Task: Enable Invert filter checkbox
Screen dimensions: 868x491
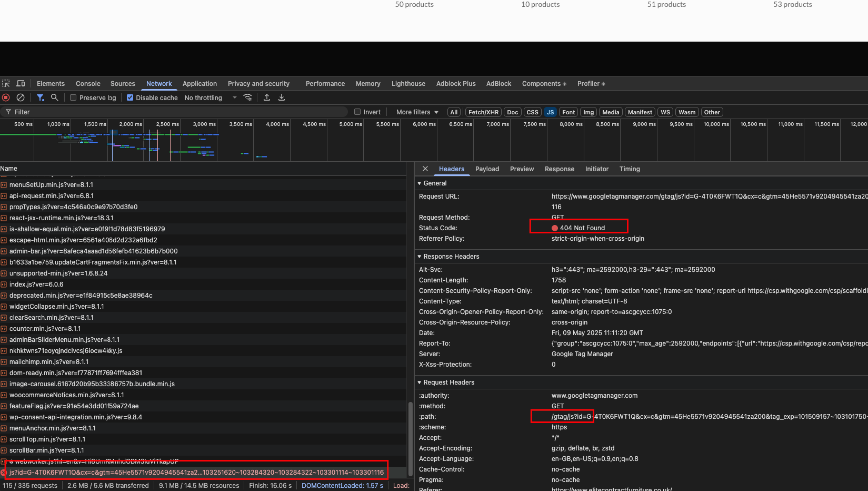Action: point(357,112)
